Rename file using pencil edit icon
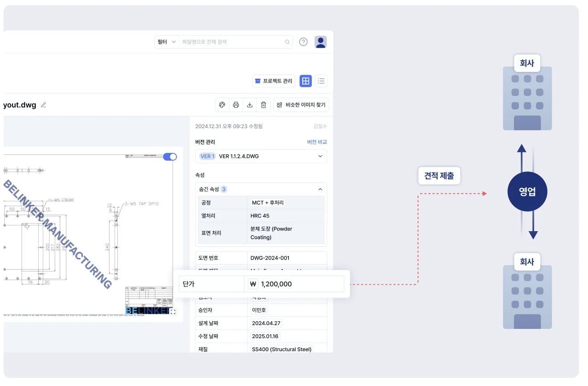Screen dimensions: 588x386 pyautogui.click(x=43, y=105)
